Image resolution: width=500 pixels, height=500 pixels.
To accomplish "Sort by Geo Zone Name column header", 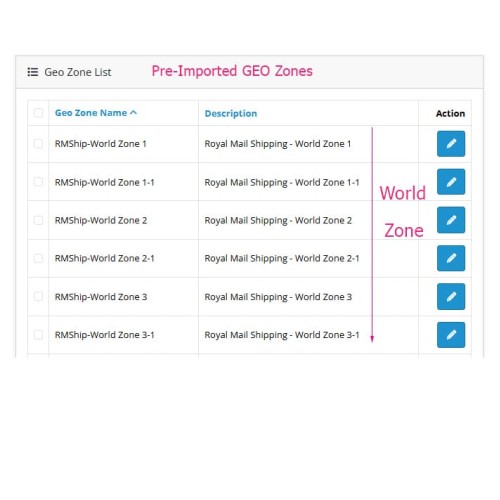I will (96, 113).
